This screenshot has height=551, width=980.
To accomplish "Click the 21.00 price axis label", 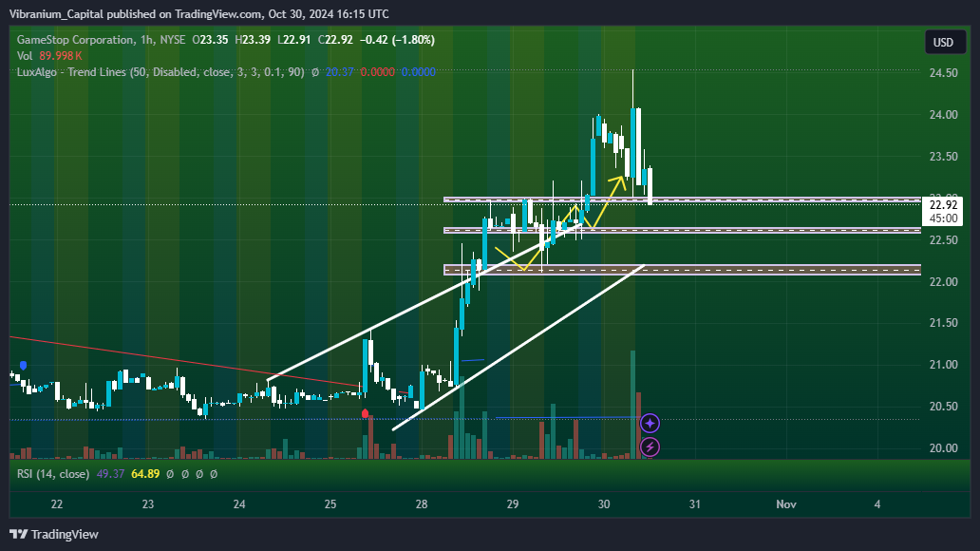I will tap(943, 365).
